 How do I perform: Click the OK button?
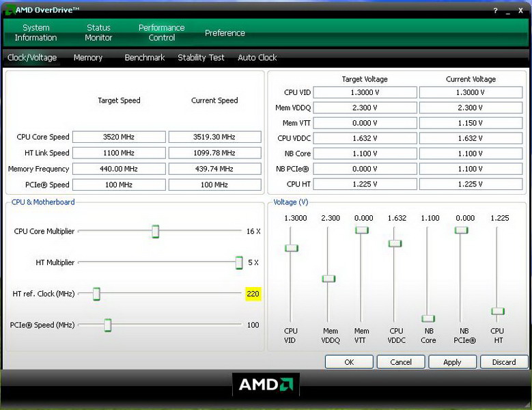(x=349, y=361)
